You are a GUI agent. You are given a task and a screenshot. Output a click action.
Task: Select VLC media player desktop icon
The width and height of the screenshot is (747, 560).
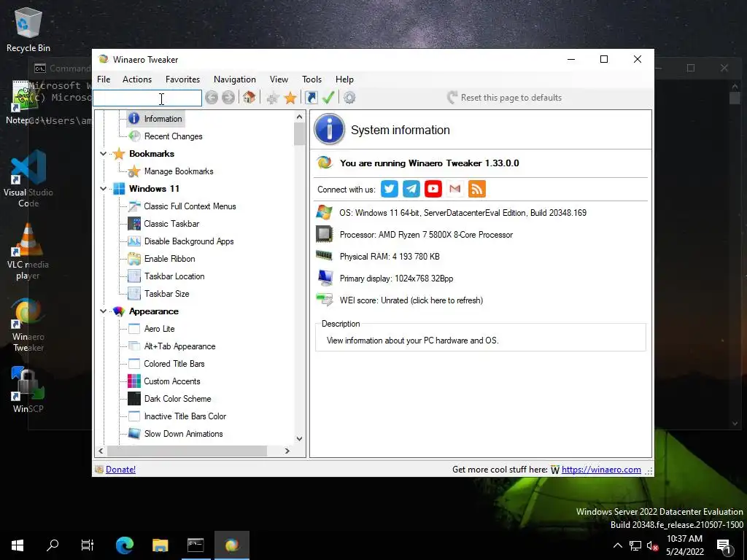[x=28, y=252]
